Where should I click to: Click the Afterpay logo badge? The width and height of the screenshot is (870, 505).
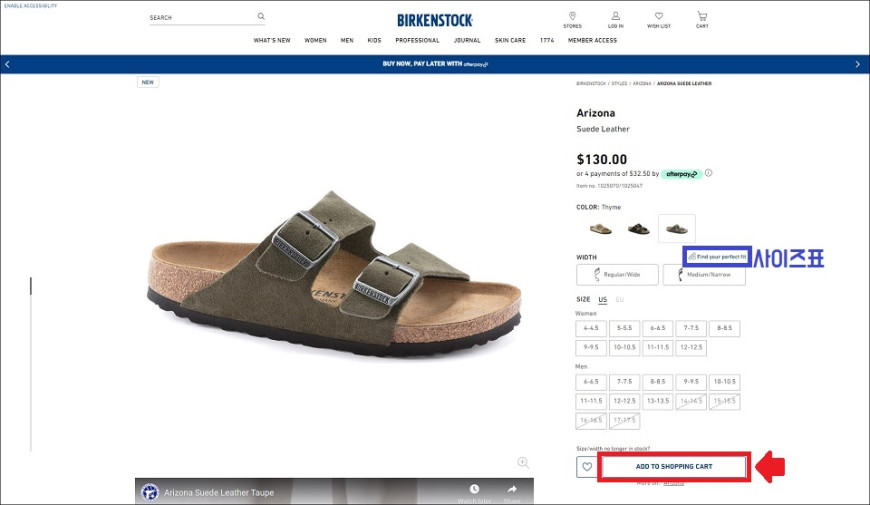(x=681, y=174)
